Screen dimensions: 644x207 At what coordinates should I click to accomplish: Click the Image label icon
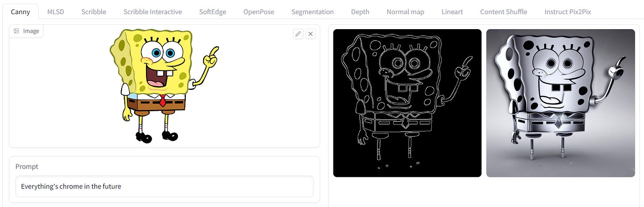tap(16, 31)
